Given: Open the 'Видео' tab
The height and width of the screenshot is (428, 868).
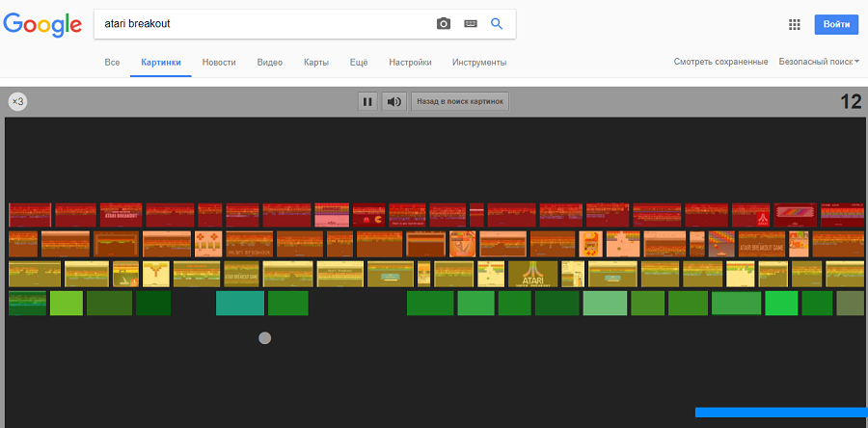Looking at the screenshot, I should click(x=270, y=63).
